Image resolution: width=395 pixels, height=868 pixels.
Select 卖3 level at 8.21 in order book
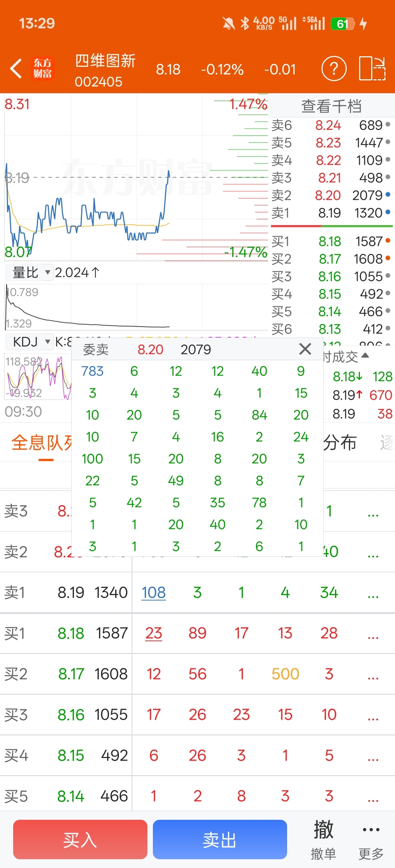[331, 178]
